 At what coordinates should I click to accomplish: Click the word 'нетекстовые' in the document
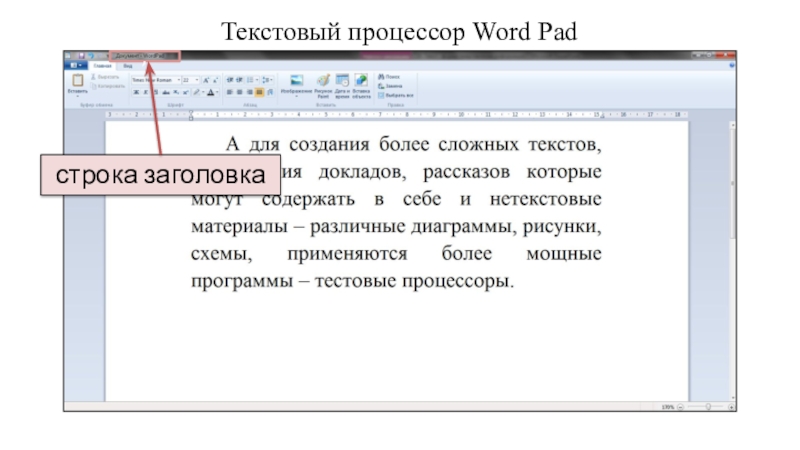(x=545, y=199)
